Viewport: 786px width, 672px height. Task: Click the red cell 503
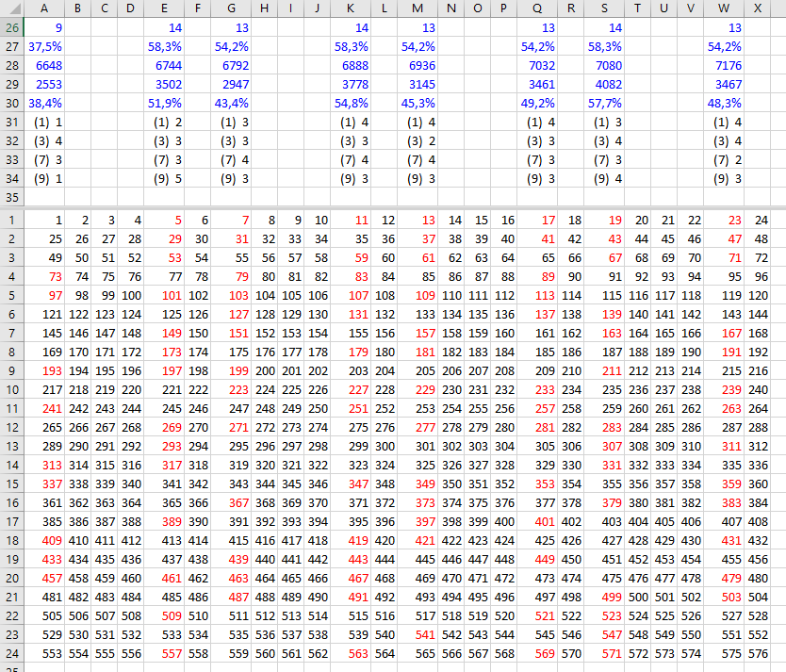(724, 597)
